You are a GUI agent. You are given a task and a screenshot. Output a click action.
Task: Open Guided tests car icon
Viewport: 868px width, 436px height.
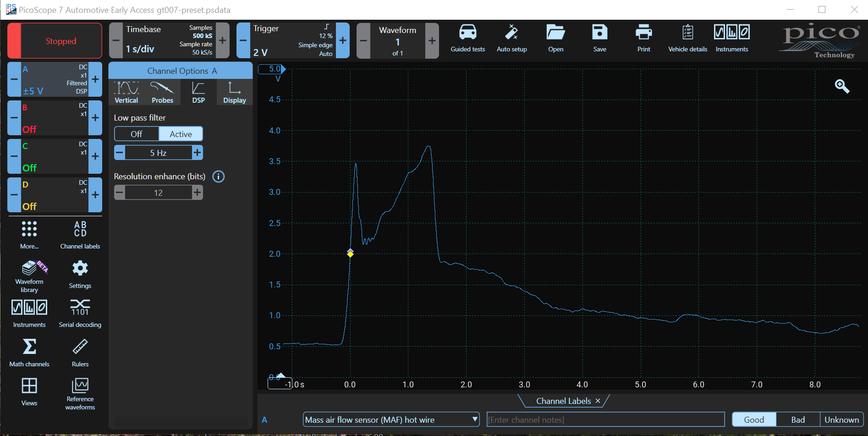click(x=467, y=39)
